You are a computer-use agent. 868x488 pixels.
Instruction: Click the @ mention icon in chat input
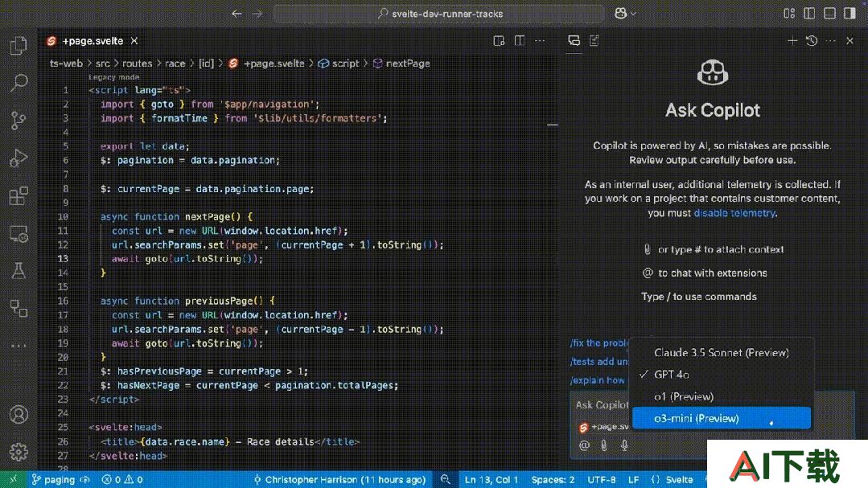pos(584,445)
